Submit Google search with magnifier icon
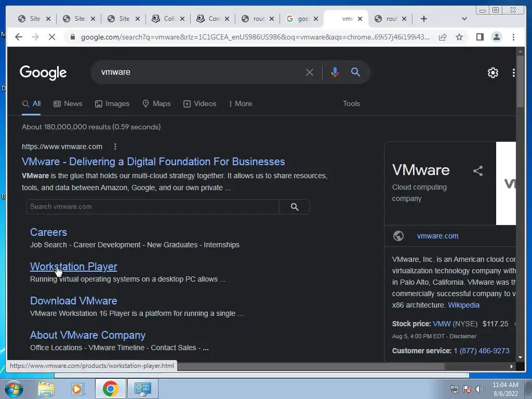This screenshot has width=532, height=399. click(x=355, y=72)
